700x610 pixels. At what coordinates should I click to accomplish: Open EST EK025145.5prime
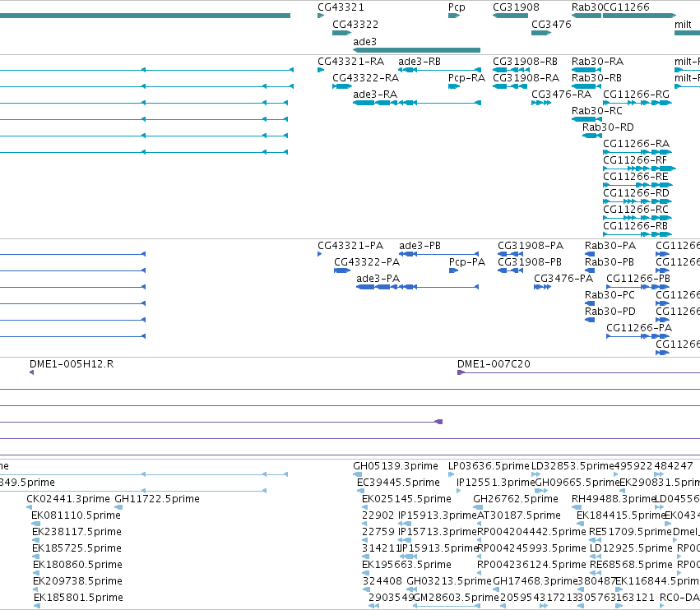pyautogui.click(x=364, y=507)
